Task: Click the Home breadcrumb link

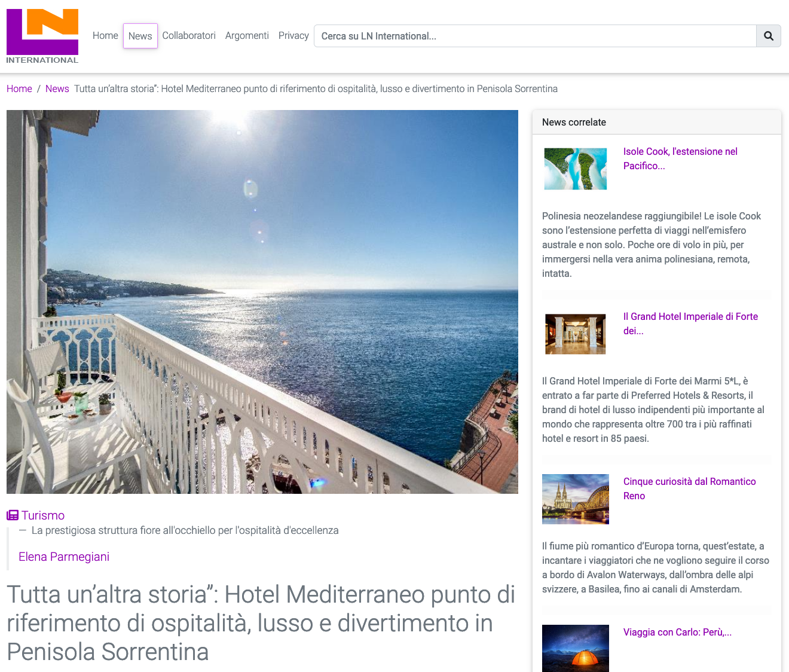Action: tap(19, 88)
